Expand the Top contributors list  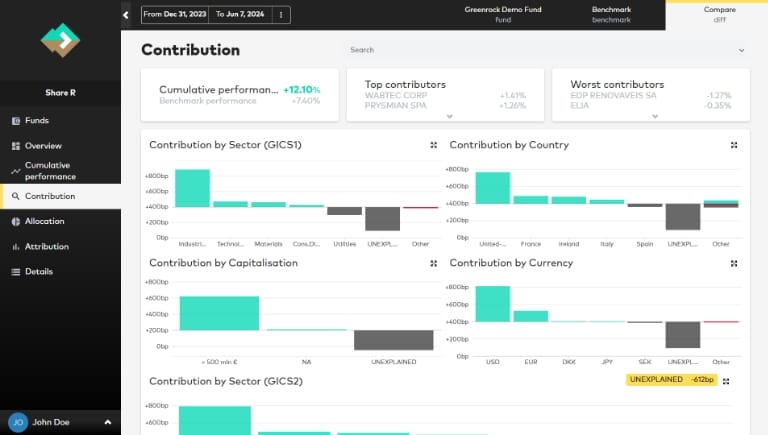(450, 116)
